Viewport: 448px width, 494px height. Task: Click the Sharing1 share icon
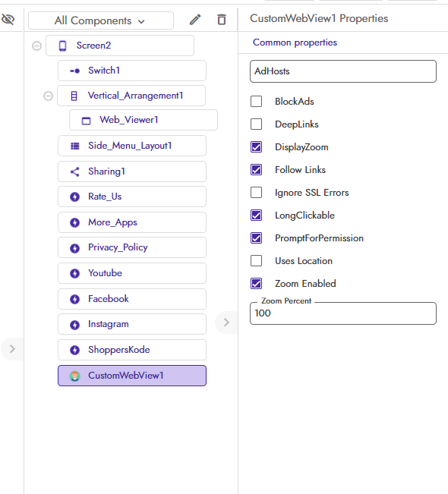[x=74, y=171]
